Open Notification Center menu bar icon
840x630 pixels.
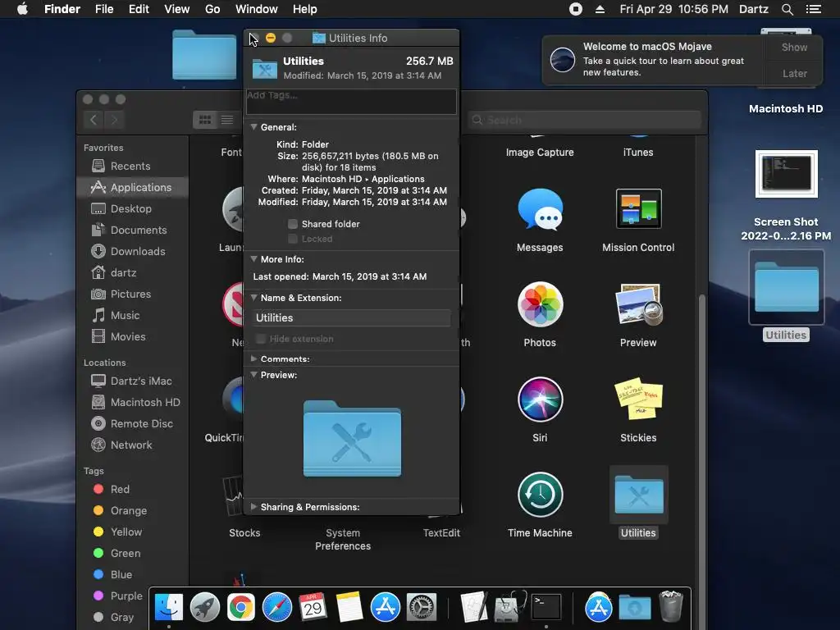813,9
